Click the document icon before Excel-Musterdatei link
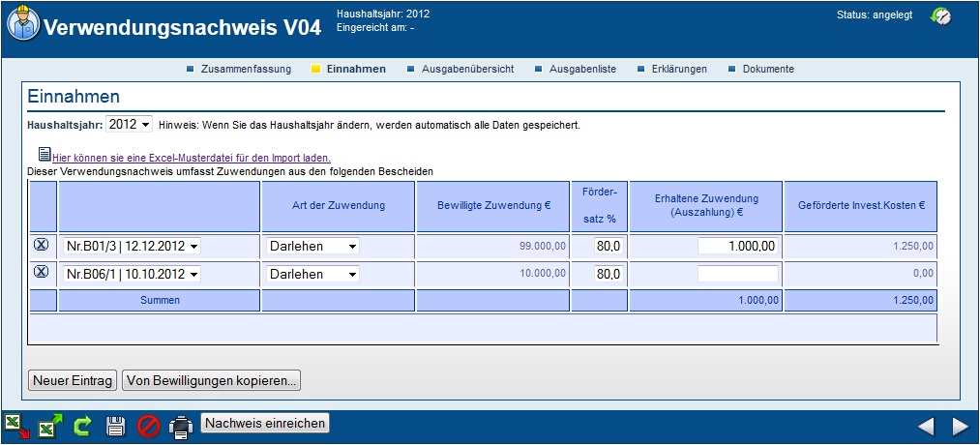The width and height of the screenshot is (980, 445). [45, 153]
